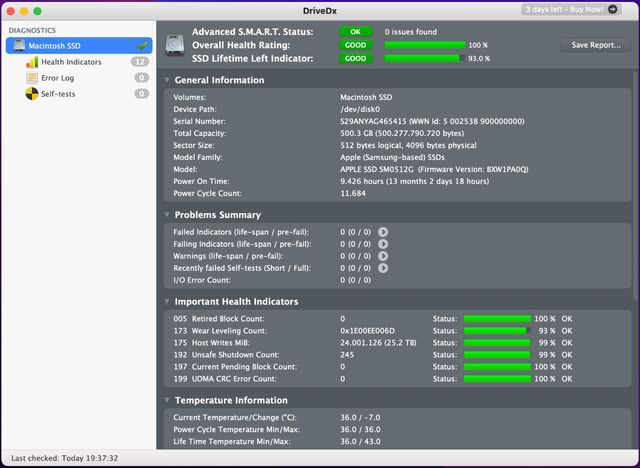
Task: Click the GOOD Overall Health Rating badge
Action: pyautogui.click(x=355, y=45)
